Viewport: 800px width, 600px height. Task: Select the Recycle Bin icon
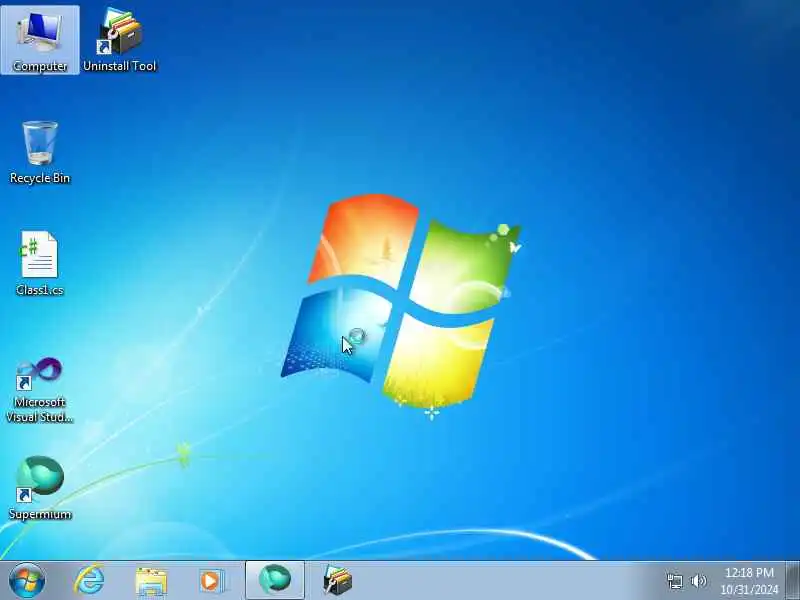click(x=40, y=152)
